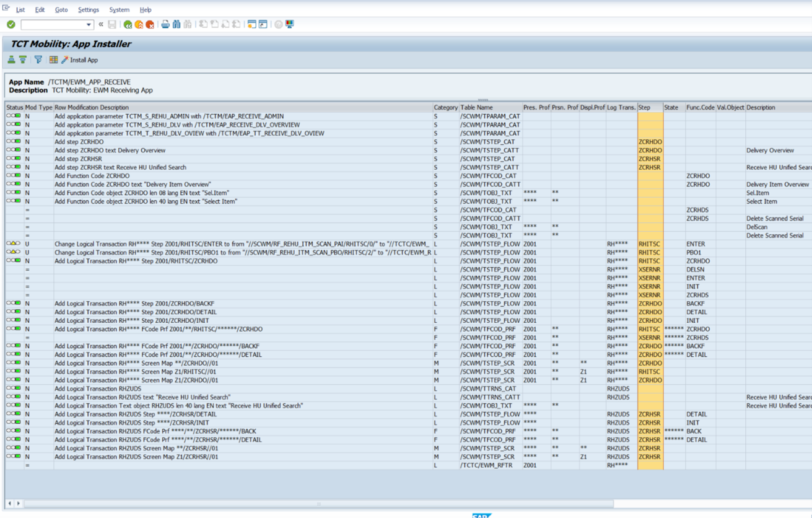Click the Install App button

(x=79, y=60)
